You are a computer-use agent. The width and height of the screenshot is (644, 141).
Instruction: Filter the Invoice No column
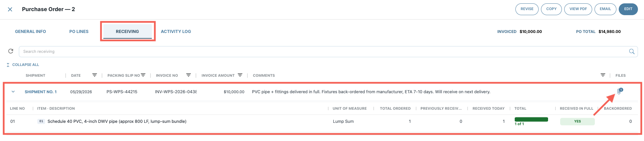click(189, 75)
